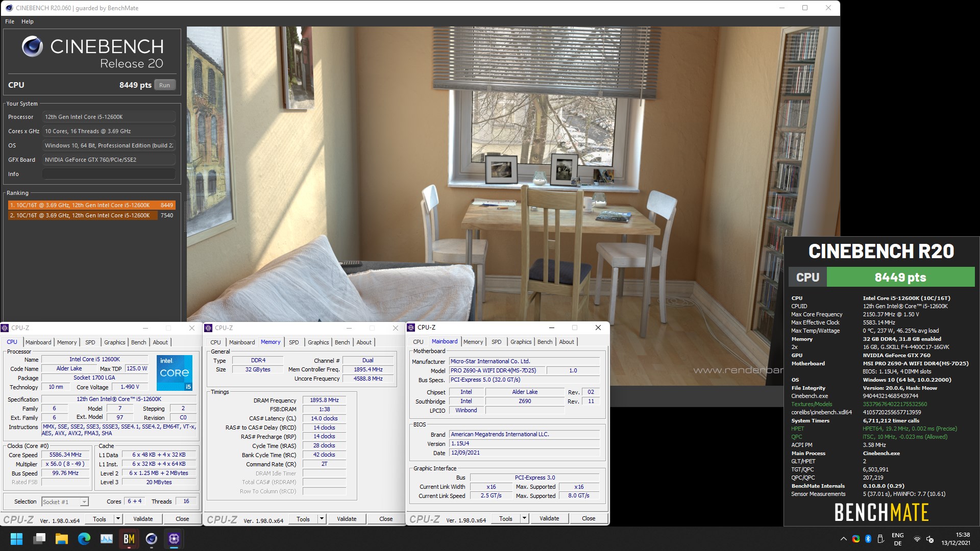Image resolution: width=980 pixels, height=551 pixels.
Task: Expand Tools dropdown arrow in middle CPU-Z window
Action: (322, 519)
